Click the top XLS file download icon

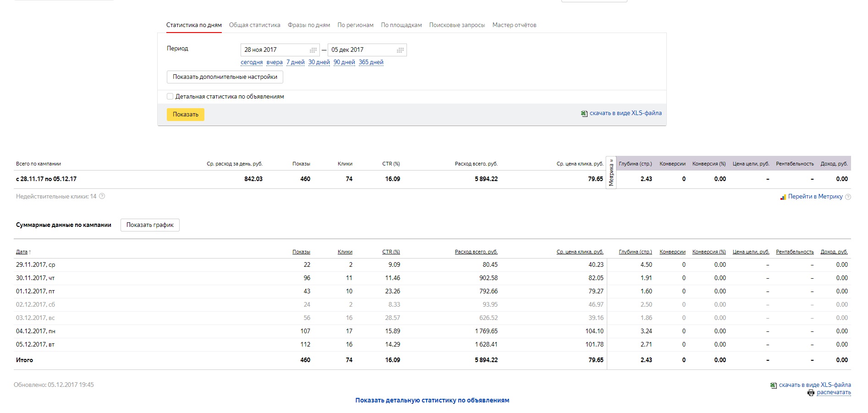click(x=584, y=114)
